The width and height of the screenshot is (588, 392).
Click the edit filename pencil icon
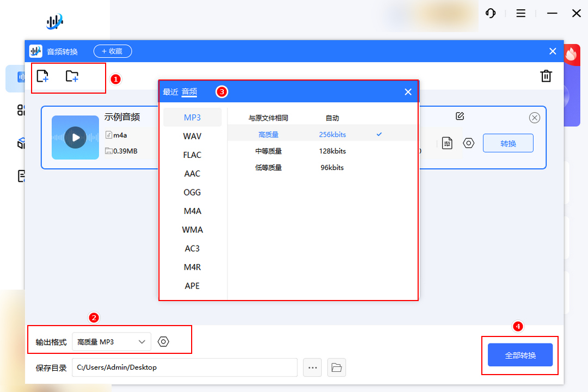(460, 116)
